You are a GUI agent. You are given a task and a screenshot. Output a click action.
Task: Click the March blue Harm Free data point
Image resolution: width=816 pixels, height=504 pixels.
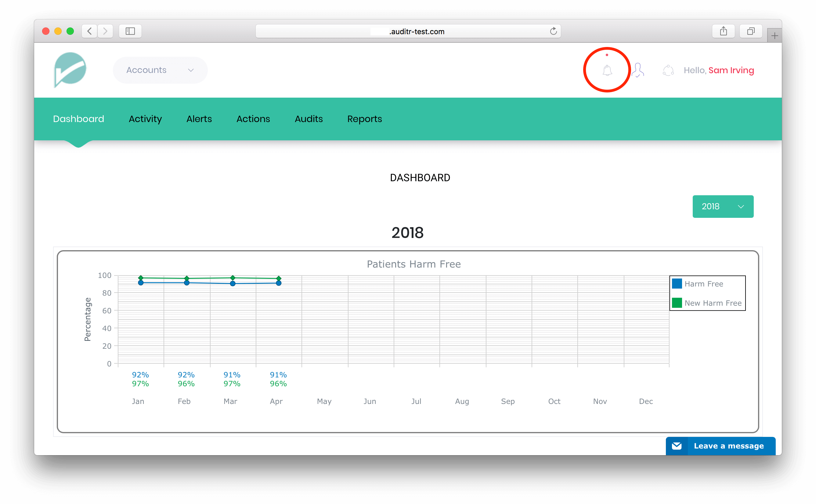[x=233, y=284]
